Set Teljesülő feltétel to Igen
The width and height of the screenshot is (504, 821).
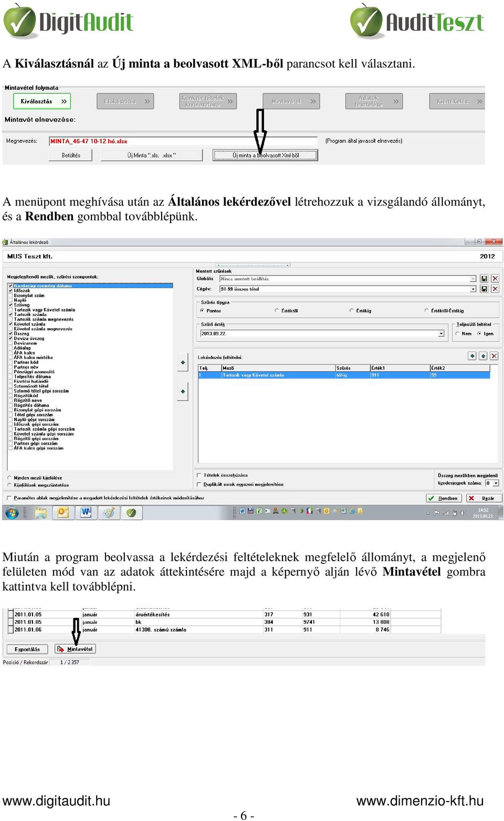pyautogui.click(x=479, y=334)
